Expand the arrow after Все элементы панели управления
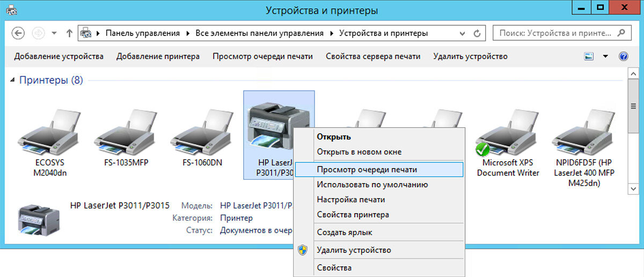The height and width of the screenshot is (277, 644). (x=332, y=33)
